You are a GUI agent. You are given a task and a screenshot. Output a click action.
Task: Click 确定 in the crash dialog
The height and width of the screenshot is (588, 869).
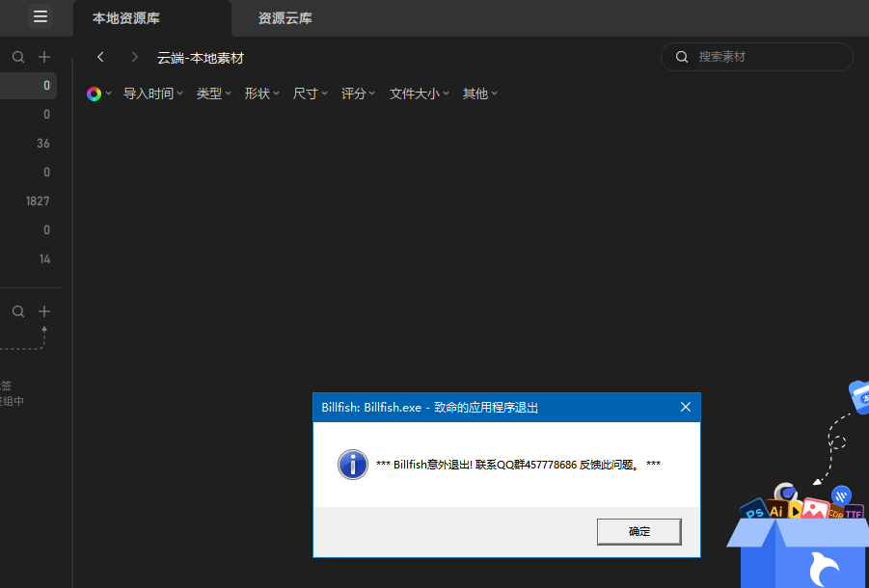(639, 531)
